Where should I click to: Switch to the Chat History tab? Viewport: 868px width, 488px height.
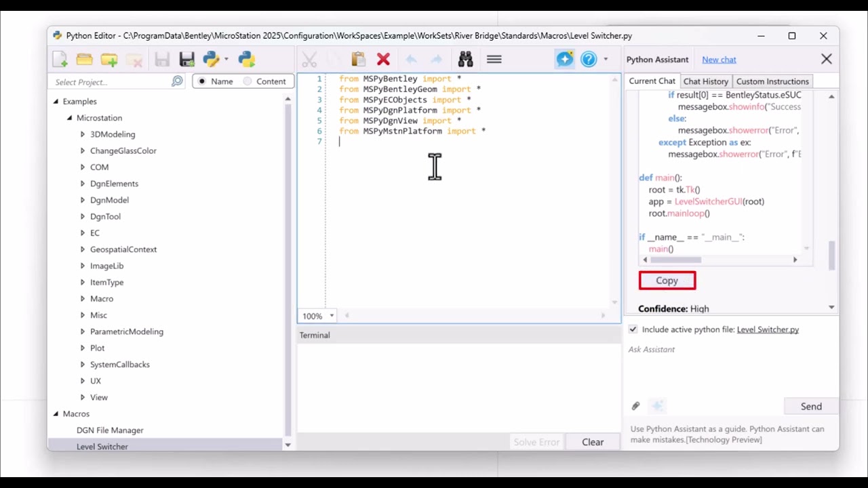pyautogui.click(x=705, y=81)
